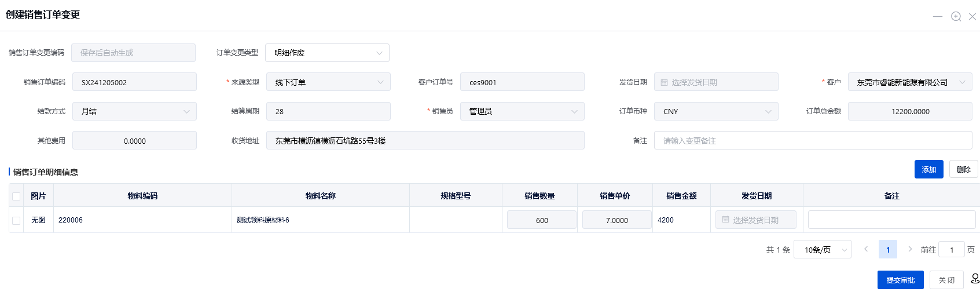Close the dialog with the X icon
The height and width of the screenshot is (299, 980).
coord(972,16)
